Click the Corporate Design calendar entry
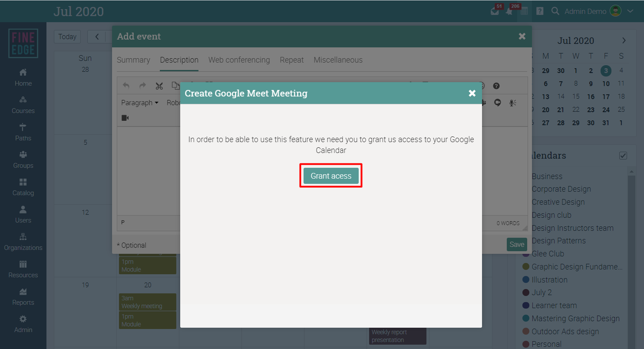 561,189
